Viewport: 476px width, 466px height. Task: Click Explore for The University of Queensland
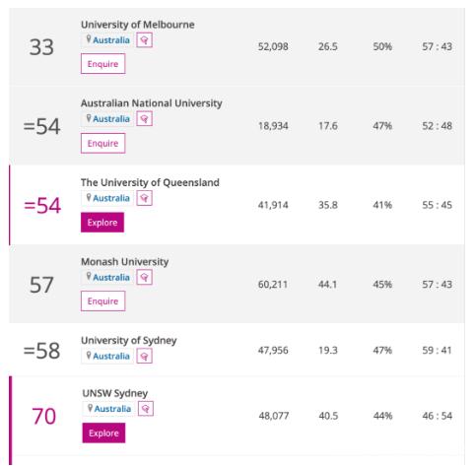102,223
